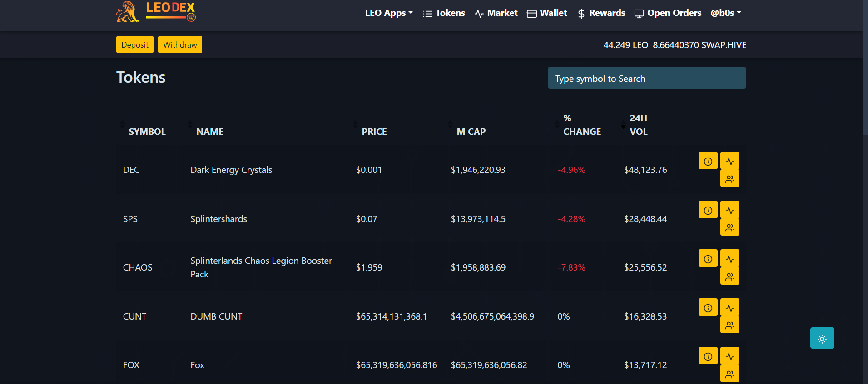View FOX token holders list

click(730, 374)
